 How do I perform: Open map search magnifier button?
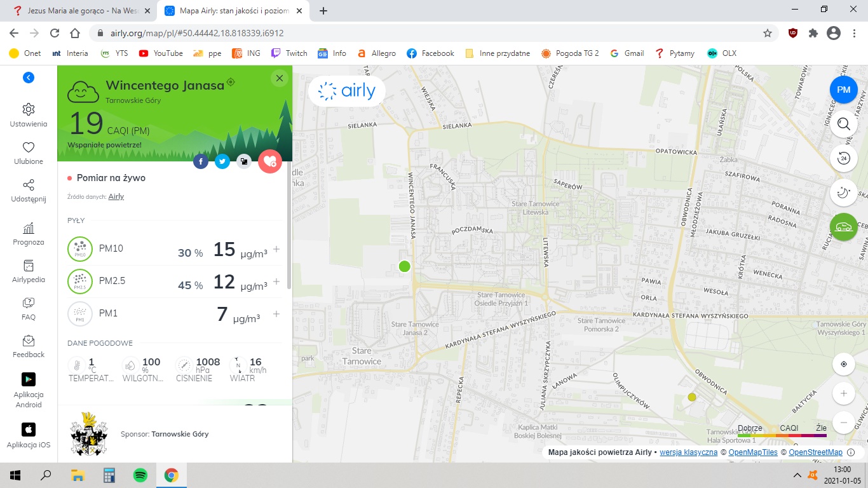[843, 124]
